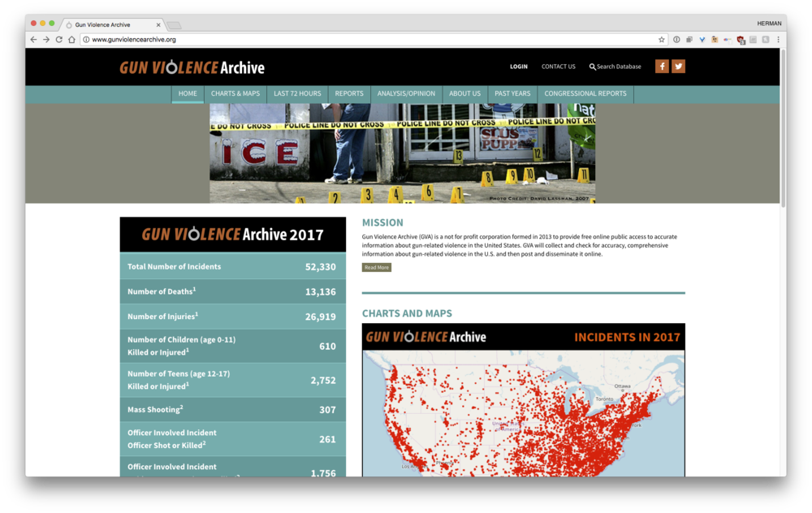
Task: Click the Incidents in 2017 map
Action: [x=524, y=414]
